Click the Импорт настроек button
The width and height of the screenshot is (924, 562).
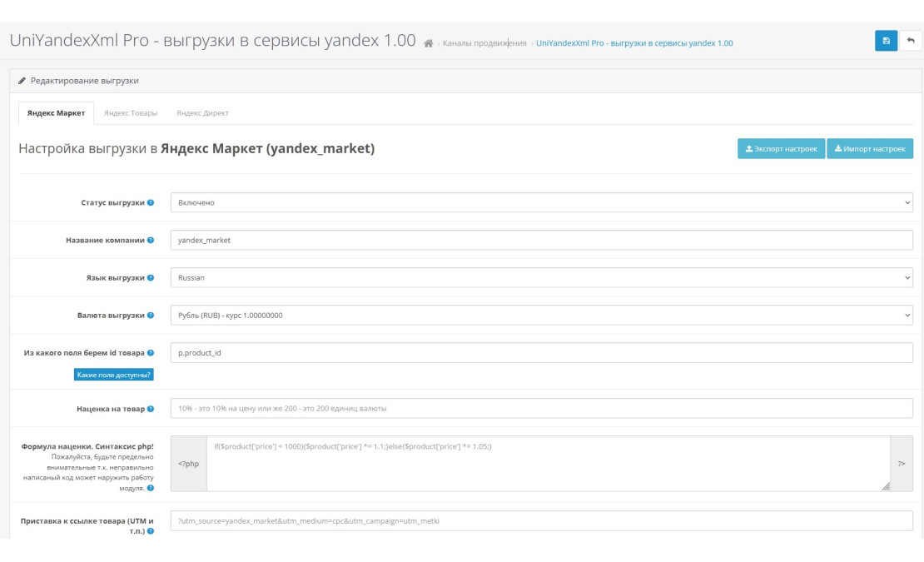(x=870, y=148)
